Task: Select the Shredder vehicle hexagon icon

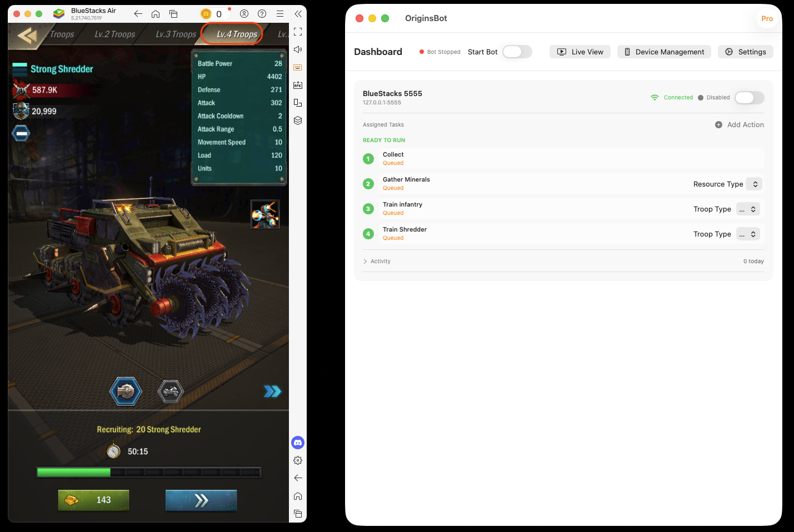Action: pos(126,392)
